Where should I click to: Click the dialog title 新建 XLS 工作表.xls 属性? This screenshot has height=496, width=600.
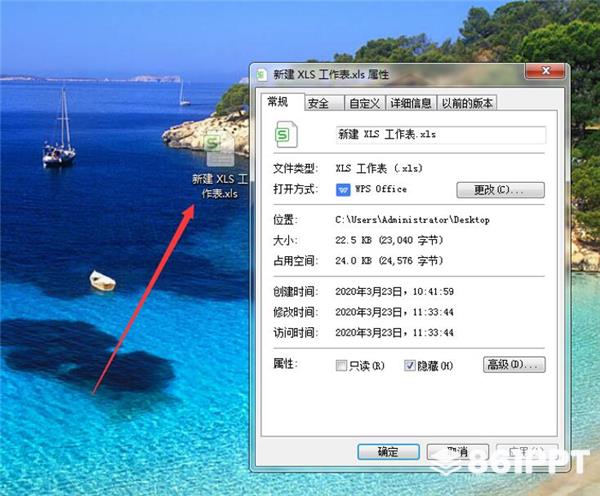click(331, 74)
